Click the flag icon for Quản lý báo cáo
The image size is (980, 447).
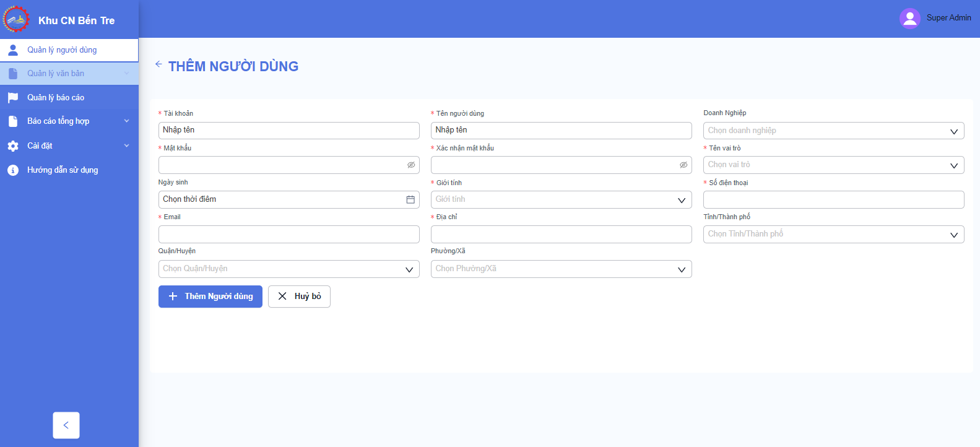[x=13, y=98]
